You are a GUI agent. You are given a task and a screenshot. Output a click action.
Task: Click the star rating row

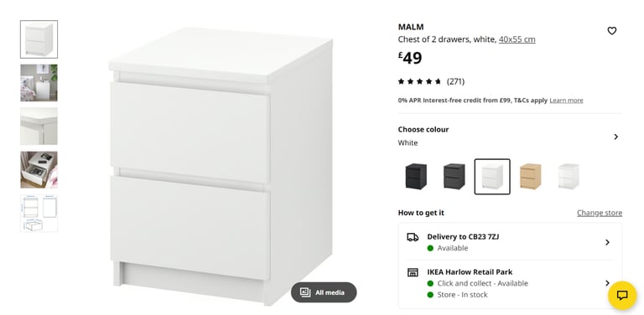[431, 81]
